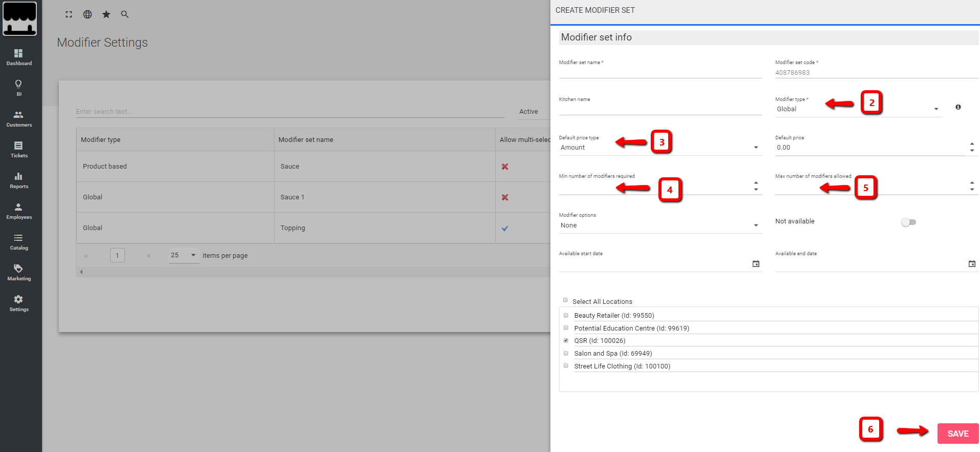The width and height of the screenshot is (980, 452).
Task: Toggle fullscreen mode icon
Action: point(69,14)
